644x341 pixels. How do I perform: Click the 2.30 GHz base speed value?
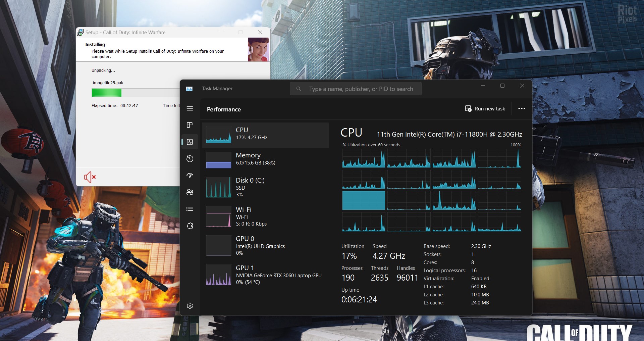click(481, 246)
